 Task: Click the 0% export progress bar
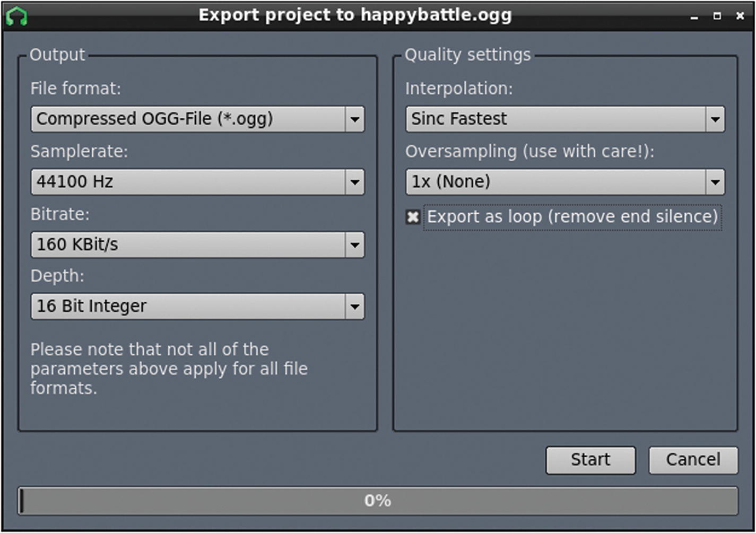coord(377,501)
